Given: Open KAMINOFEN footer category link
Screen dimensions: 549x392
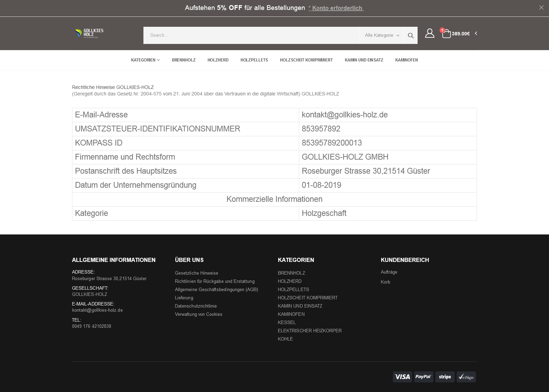Looking at the screenshot, I should [291, 314].
